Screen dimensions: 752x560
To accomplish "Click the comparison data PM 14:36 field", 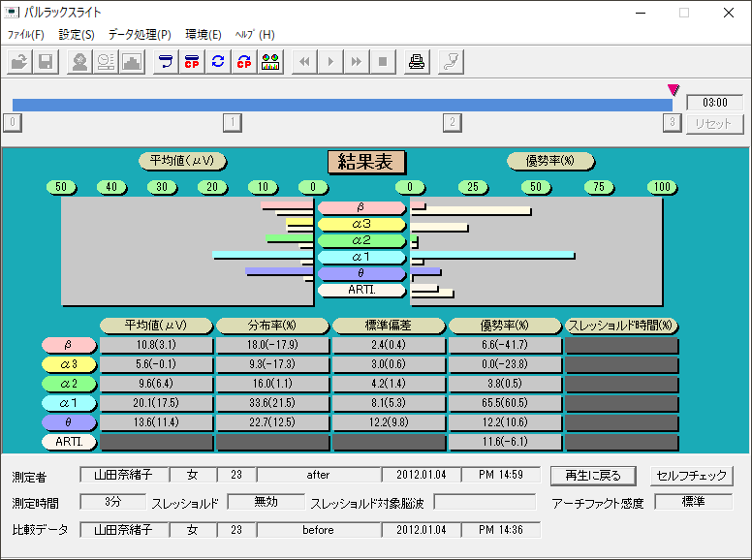I will tap(501, 530).
